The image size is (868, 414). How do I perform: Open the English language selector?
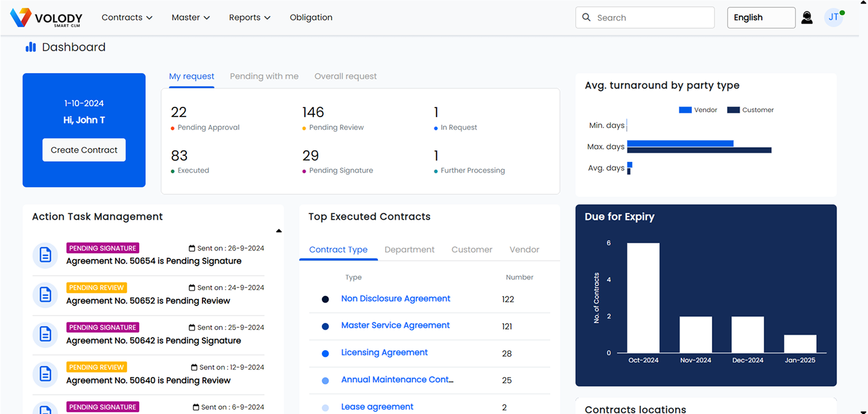(x=761, y=18)
